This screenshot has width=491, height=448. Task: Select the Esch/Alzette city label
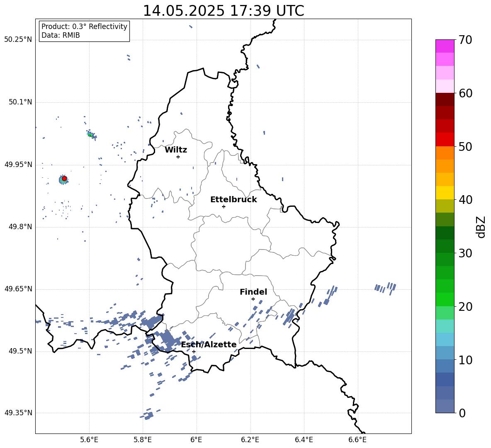(x=209, y=344)
